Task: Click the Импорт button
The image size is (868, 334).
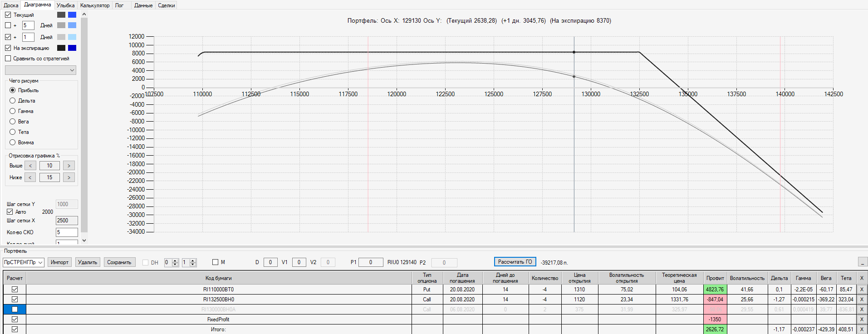Action: point(59,262)
